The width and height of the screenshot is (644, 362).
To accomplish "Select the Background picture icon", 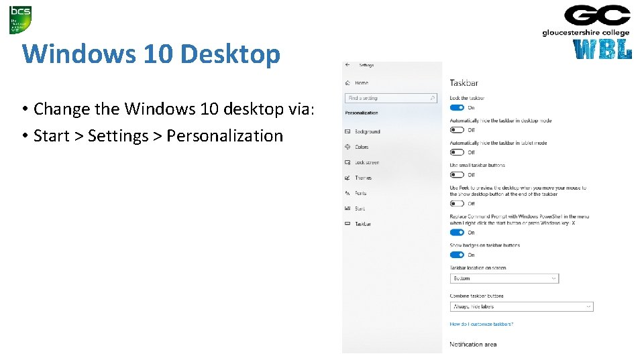I will (347, 132).
